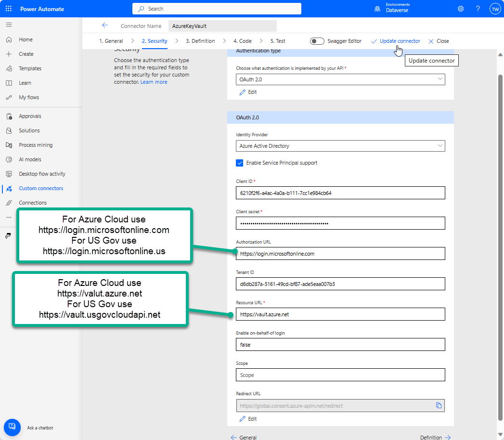Click the Power Platform icon below ellipsis

[8, 236]
